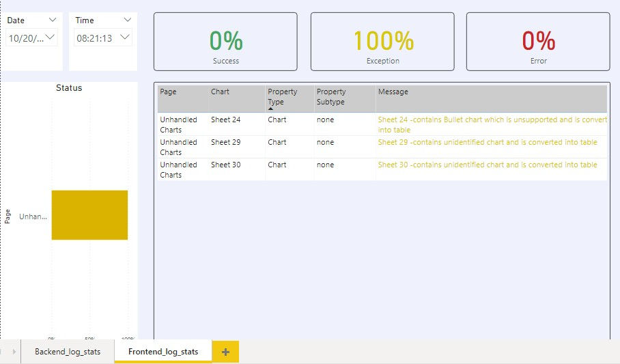
Task: Click the page tabs scroll arrow
Action: coord(13,352)
